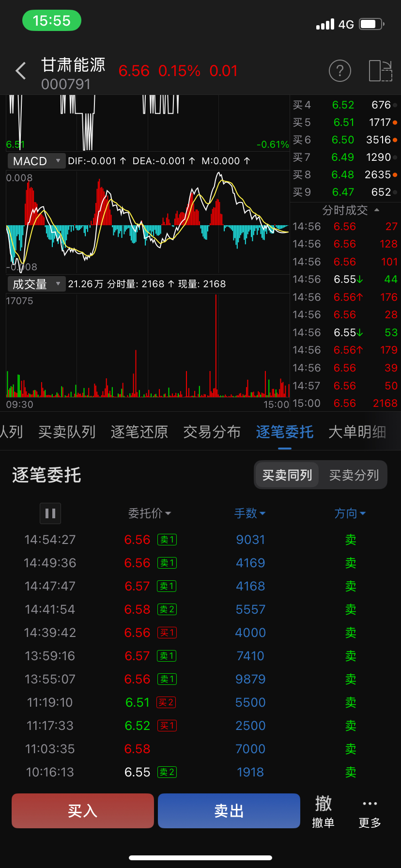Screen dimensions: 401x868
Task: Select the 买卖同列 view option
Action: tap(287, 475)
